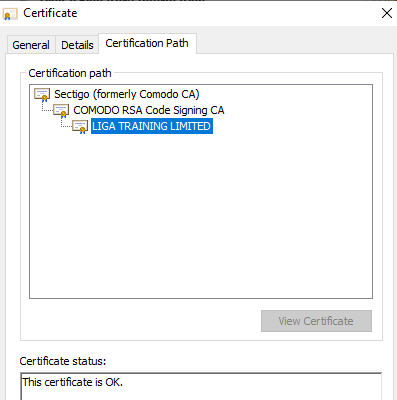The height and width of the screenshot is (400, 397).
Task: Click the Certificate window title icon
Action: pos(10,14)
